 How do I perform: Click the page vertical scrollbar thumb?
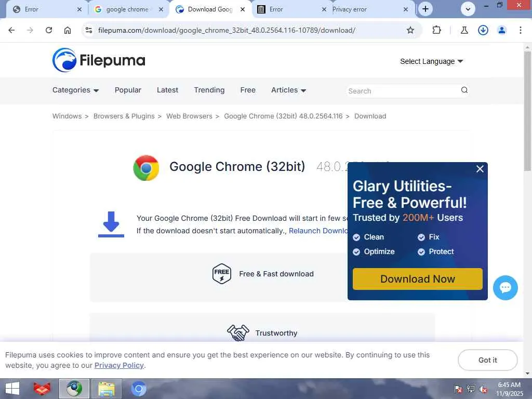[527, 111]
